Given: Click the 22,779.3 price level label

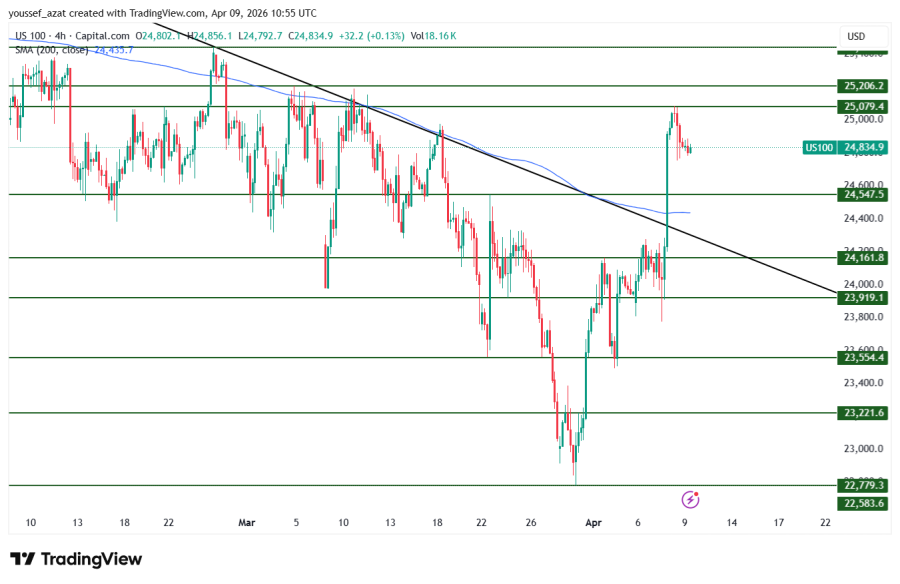Looking at the screenshot, I should (865, 486).
